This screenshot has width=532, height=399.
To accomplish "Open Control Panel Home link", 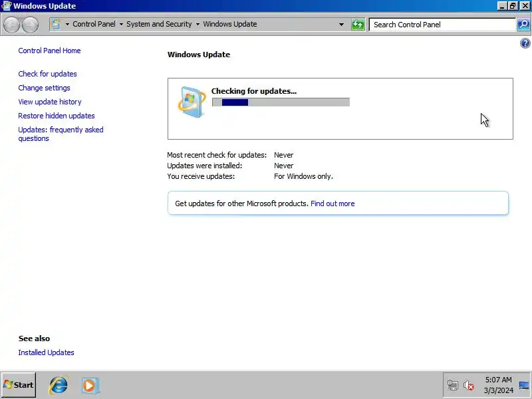I will point(49,51).
